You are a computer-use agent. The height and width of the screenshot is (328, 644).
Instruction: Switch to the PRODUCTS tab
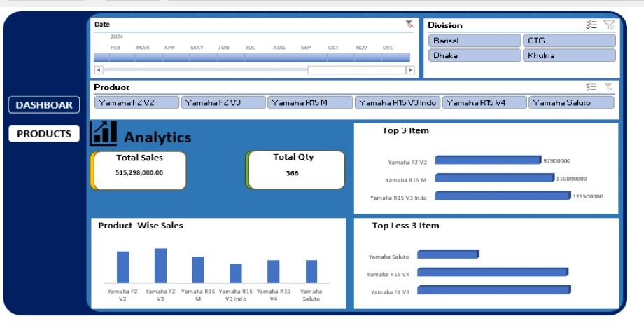(x=44, y=134)
